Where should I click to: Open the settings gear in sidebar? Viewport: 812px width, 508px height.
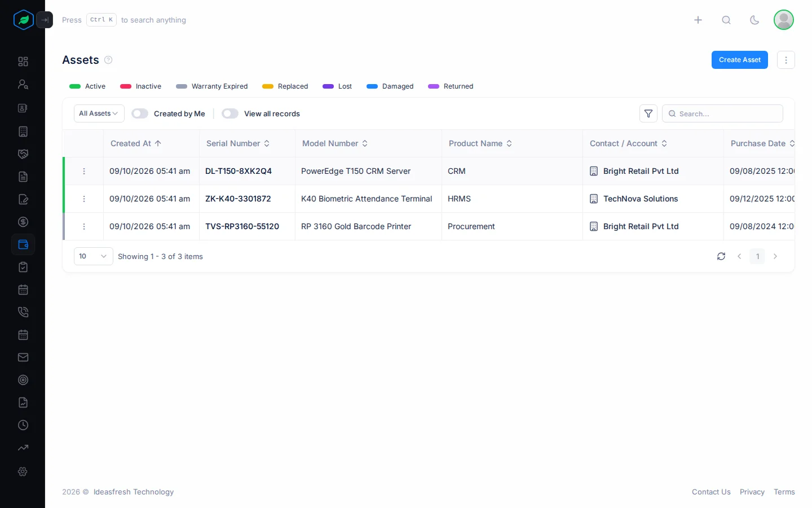coord(23,471)
